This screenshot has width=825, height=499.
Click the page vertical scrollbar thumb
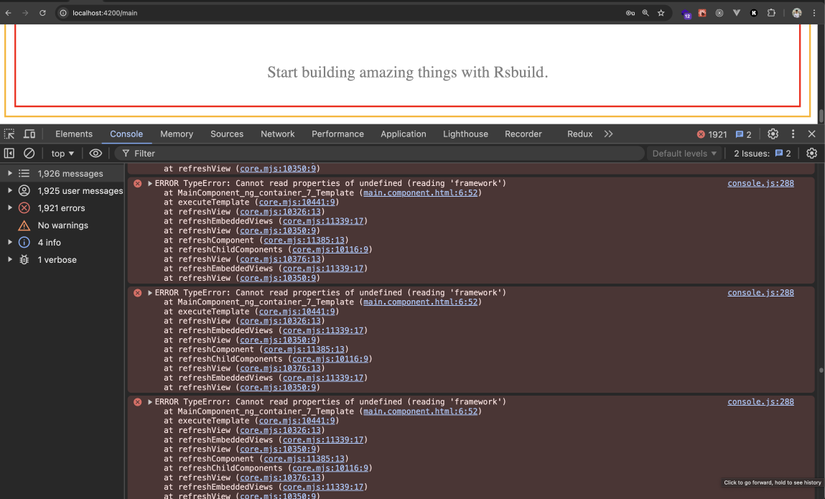pos(821,116)
